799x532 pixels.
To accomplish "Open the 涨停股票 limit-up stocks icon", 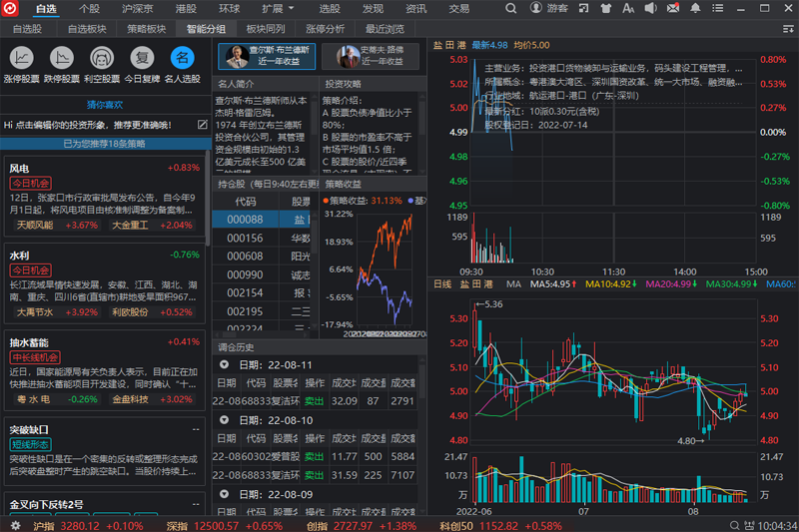I will click(21, 58).
